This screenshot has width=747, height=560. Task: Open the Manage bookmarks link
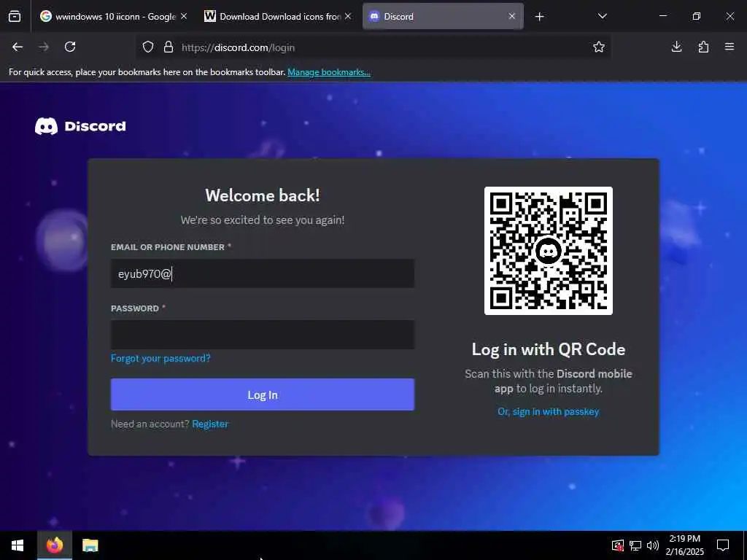click(x=329, y=72)
